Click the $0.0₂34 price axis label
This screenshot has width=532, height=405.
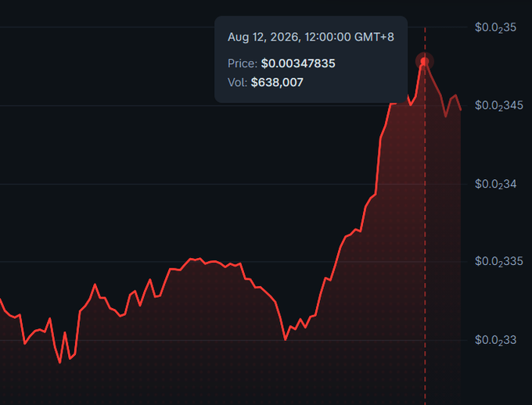tap(495, 185)
